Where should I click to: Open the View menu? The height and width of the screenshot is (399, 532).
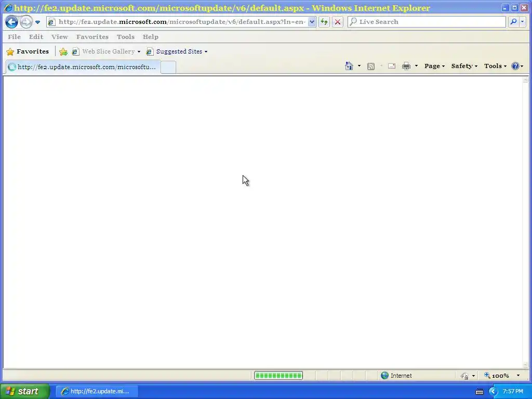pos(60,37)
